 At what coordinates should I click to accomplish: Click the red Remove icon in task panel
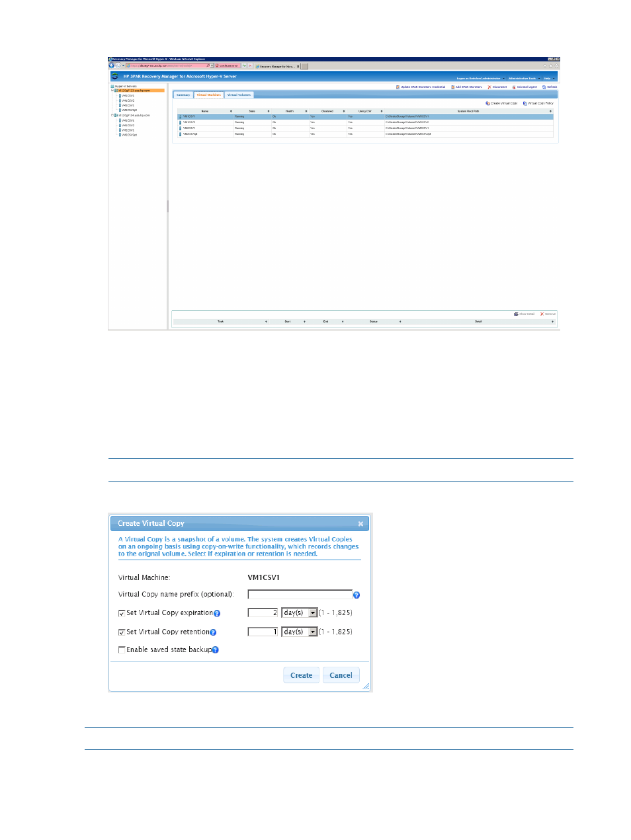542,314
